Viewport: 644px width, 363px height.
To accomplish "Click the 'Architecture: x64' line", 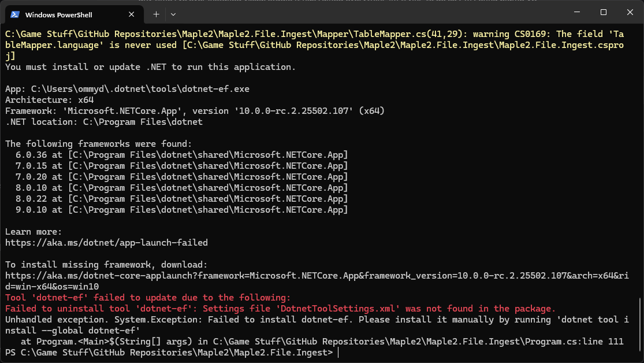I will tap(49, 100).
